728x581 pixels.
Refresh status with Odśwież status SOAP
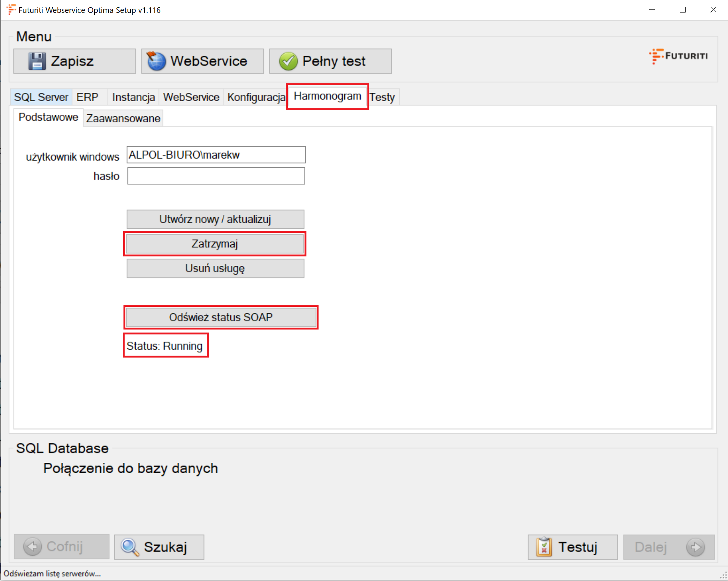pyautogui.click(x=221, y=317)
